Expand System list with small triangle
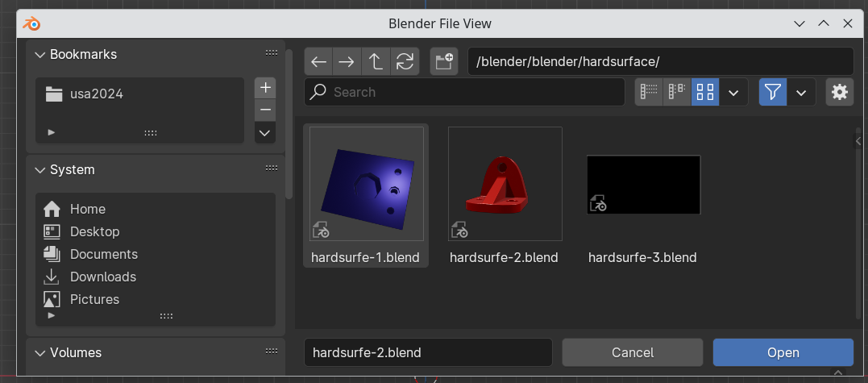Viewport: 868px width, 383px height. tap(52, 315)
